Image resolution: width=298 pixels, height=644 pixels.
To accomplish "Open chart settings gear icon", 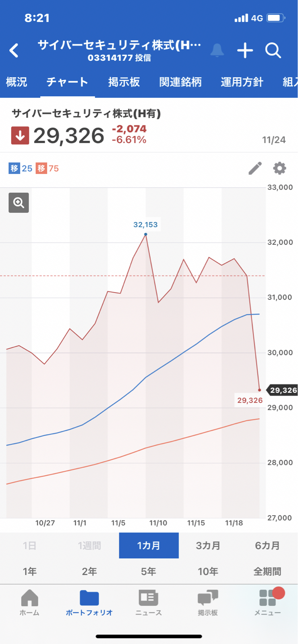I will tap(279, 168).
